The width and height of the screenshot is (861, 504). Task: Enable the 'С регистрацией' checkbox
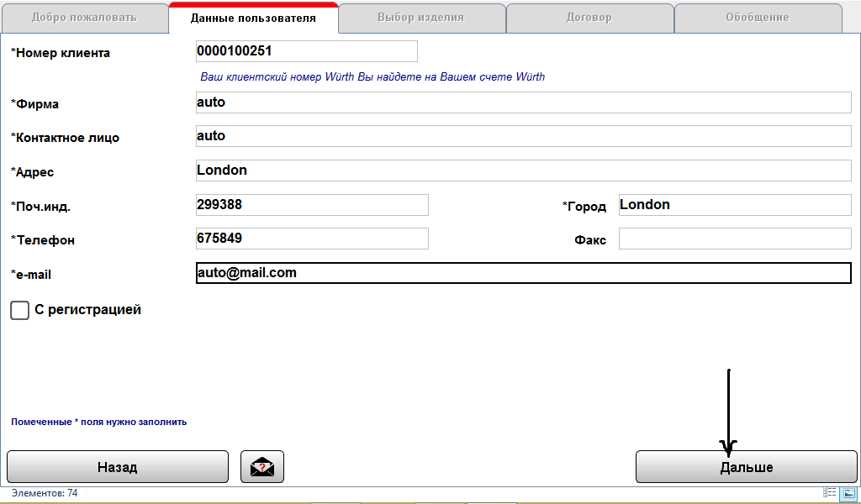tap(19, 310)
